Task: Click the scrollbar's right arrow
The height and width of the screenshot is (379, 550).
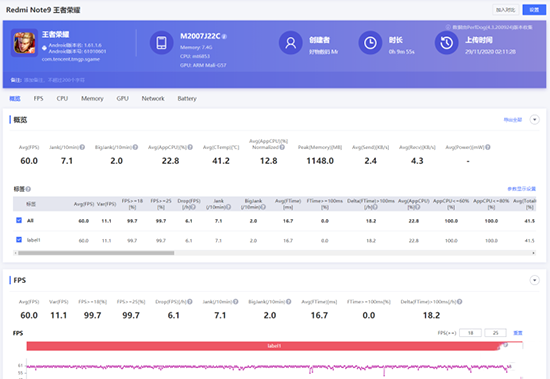Action: (x=534, y=253)
